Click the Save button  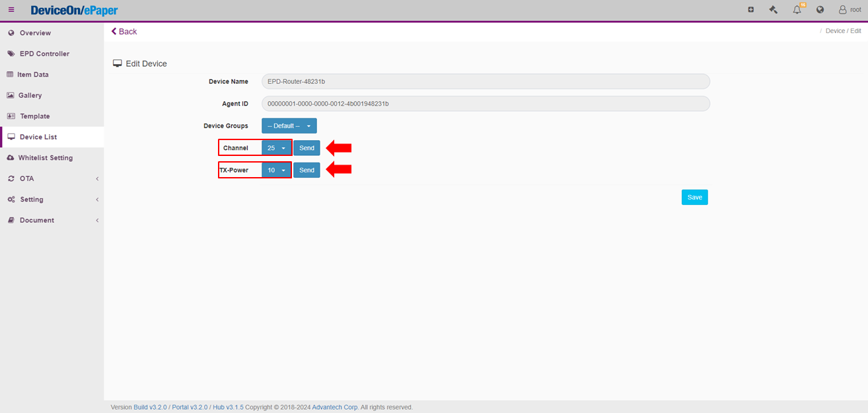point(694,197)
